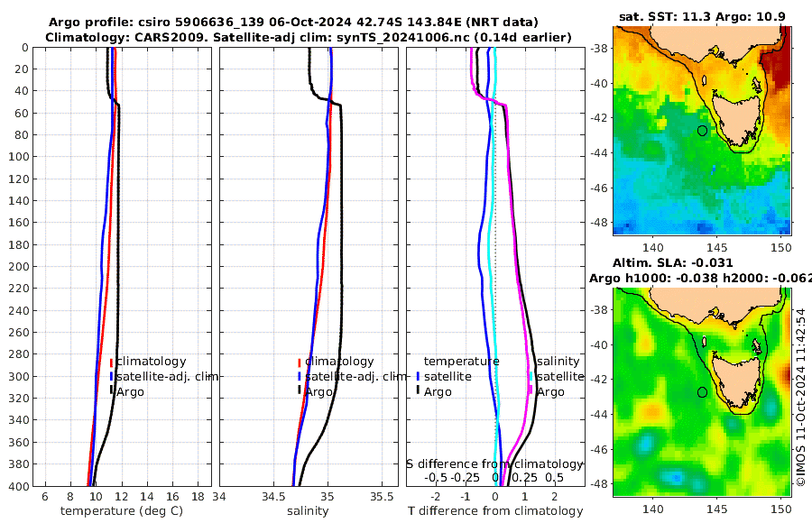Click black Argo legend swatch in salinity panel
This screenshot has height=523, width=812.
click(x=300, y=390)
